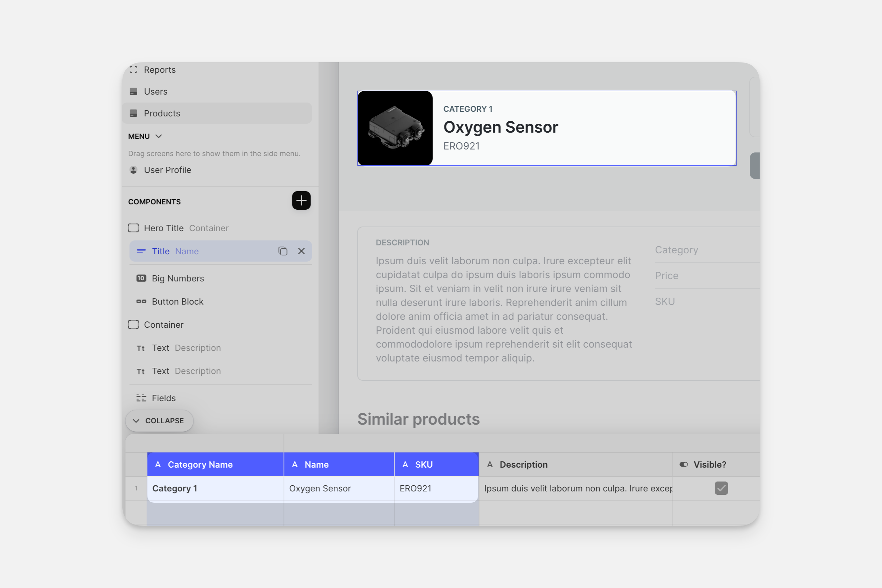Select the Hero Title Container component

220,228
